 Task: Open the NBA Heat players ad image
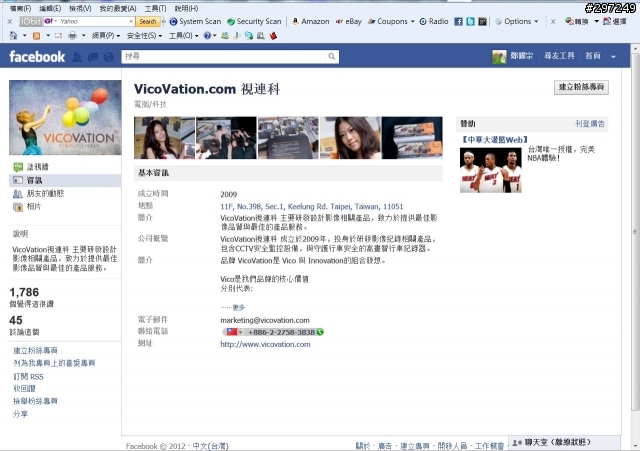tap(491, 170)
